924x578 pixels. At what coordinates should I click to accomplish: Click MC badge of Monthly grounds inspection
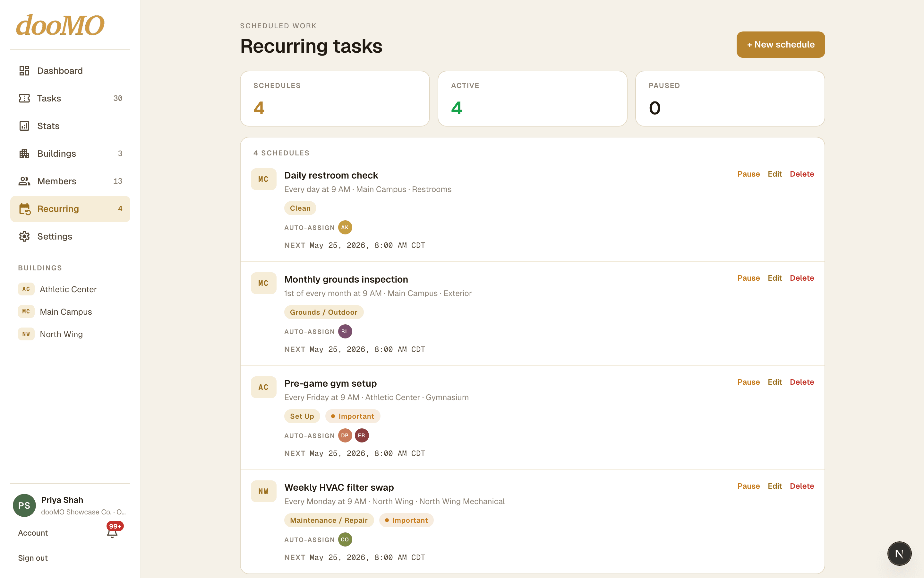pos(263,283)
